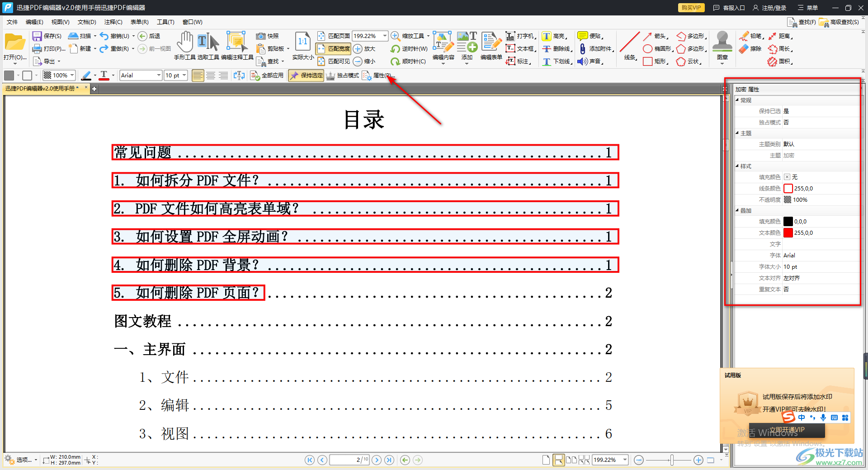The height and width of the screenshot is (470, 868).
Task: Enable Fit width (匹配宽度) view
Action: click(x=334, y=49)
